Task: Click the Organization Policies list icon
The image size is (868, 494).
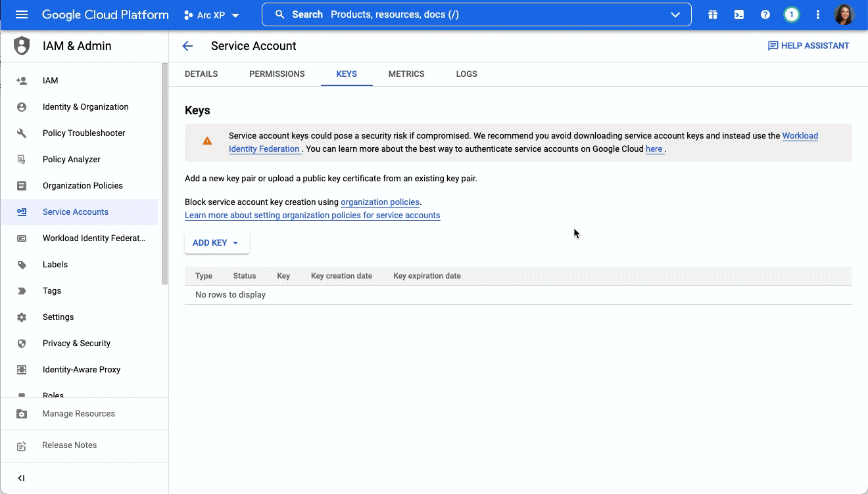Action: [22, 186]
